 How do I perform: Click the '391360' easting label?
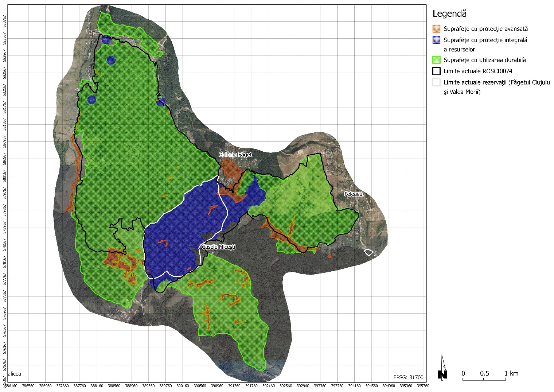click(234, 385)
